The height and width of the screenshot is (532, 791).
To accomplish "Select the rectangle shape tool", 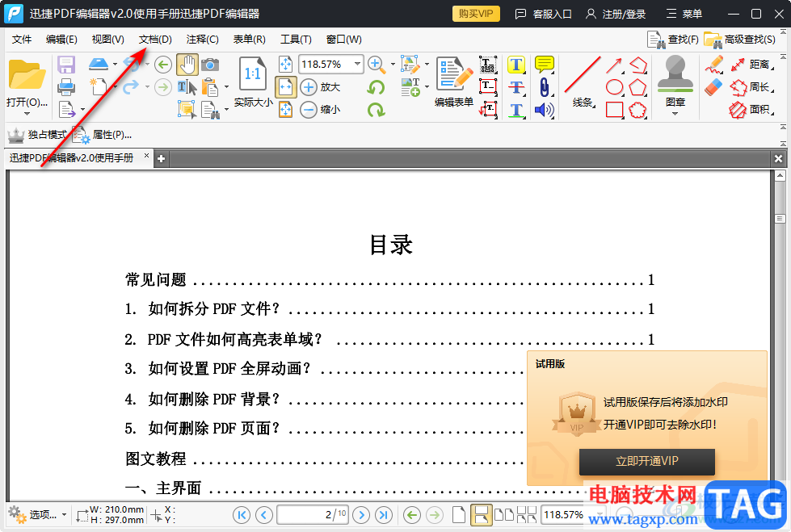I will click(614, 110).
